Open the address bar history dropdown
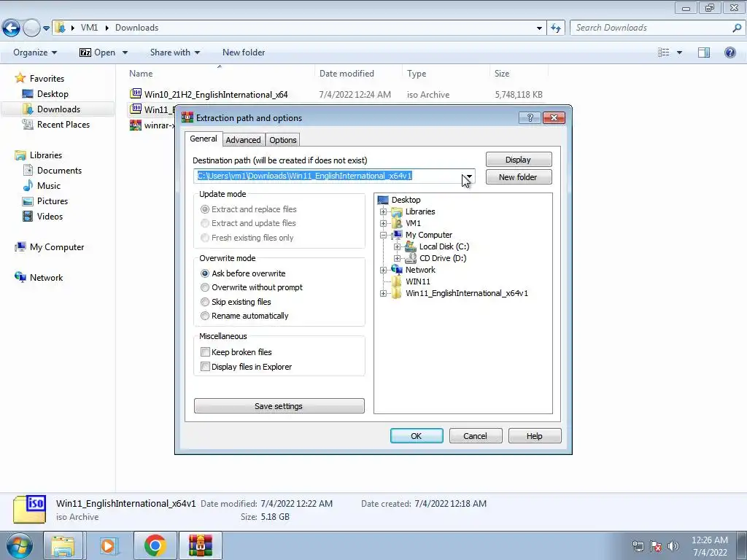The height and width of the screenshot is (560, 747). (539, 28)
